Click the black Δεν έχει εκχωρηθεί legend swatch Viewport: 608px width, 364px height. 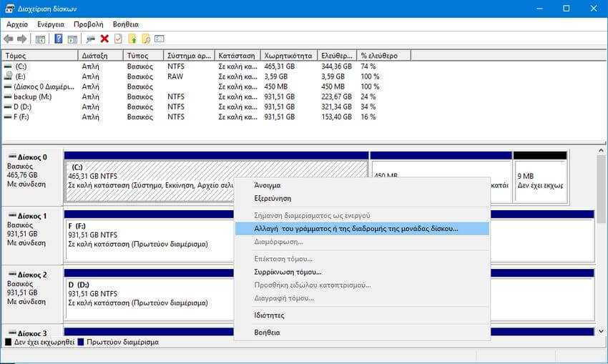(x=8, y=343)
